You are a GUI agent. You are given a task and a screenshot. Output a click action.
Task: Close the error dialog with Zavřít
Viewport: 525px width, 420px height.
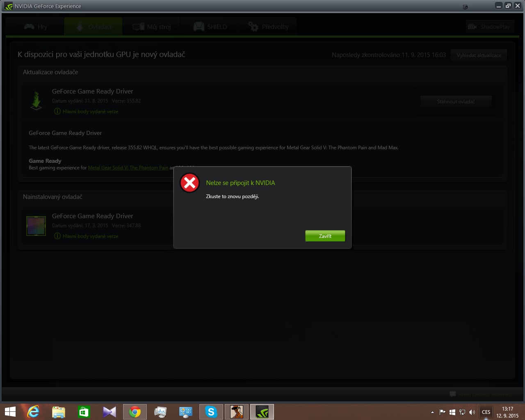coord(325,236)
